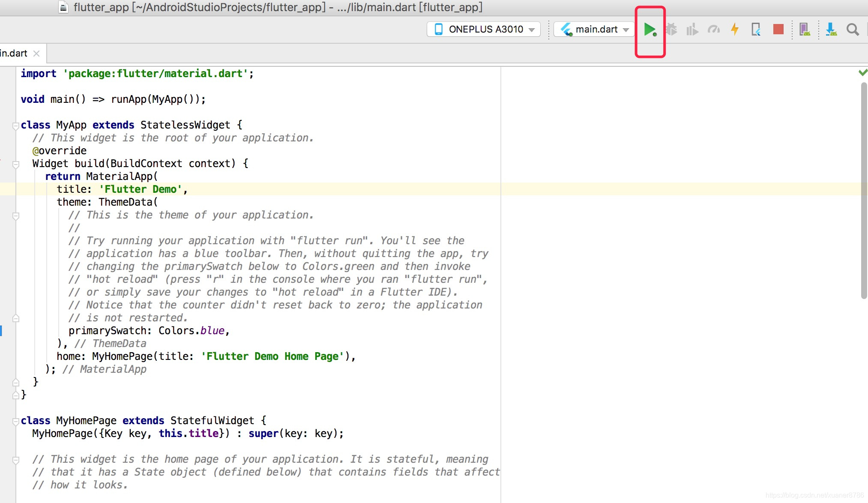The image size is (868, 503).
Task: Click the editor vertical scrollbar
Action: pyautogui.click(x=864, y=190)
